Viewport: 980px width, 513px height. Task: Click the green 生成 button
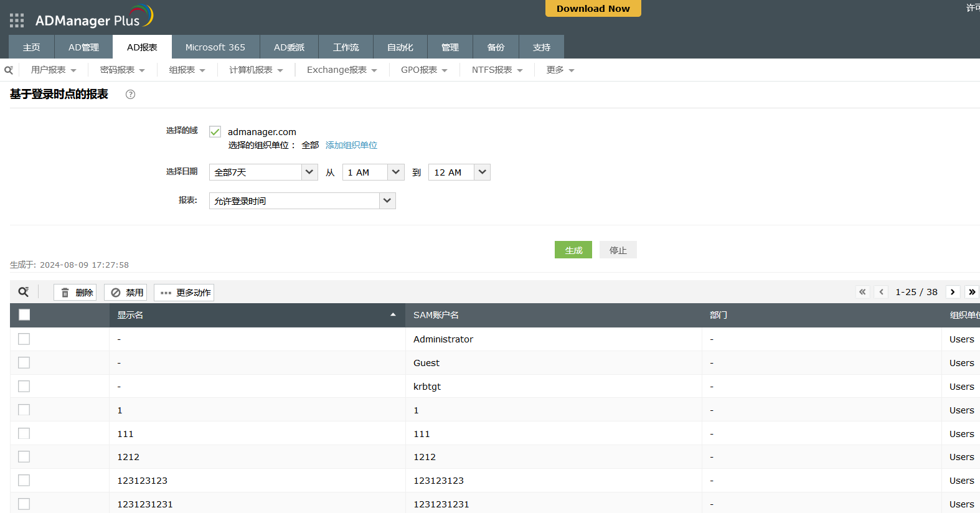point(573,250)
